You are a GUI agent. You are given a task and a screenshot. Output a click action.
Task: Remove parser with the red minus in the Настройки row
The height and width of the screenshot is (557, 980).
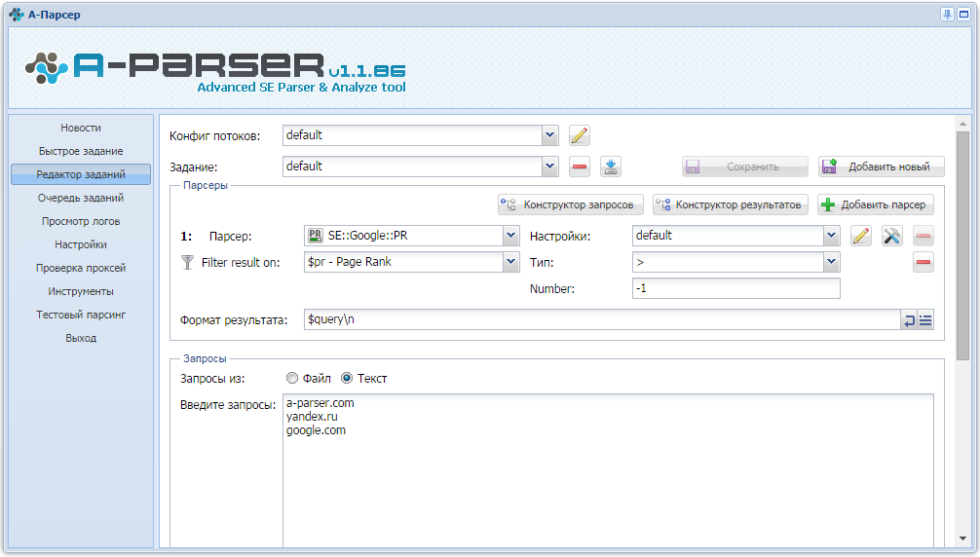click(x=923, y=236)
